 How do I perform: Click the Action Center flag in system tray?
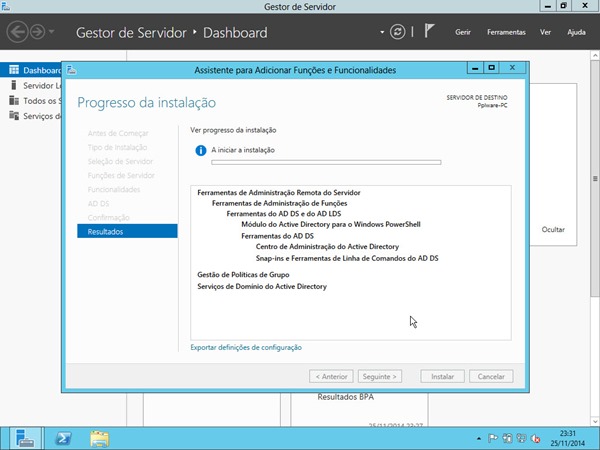492,438
